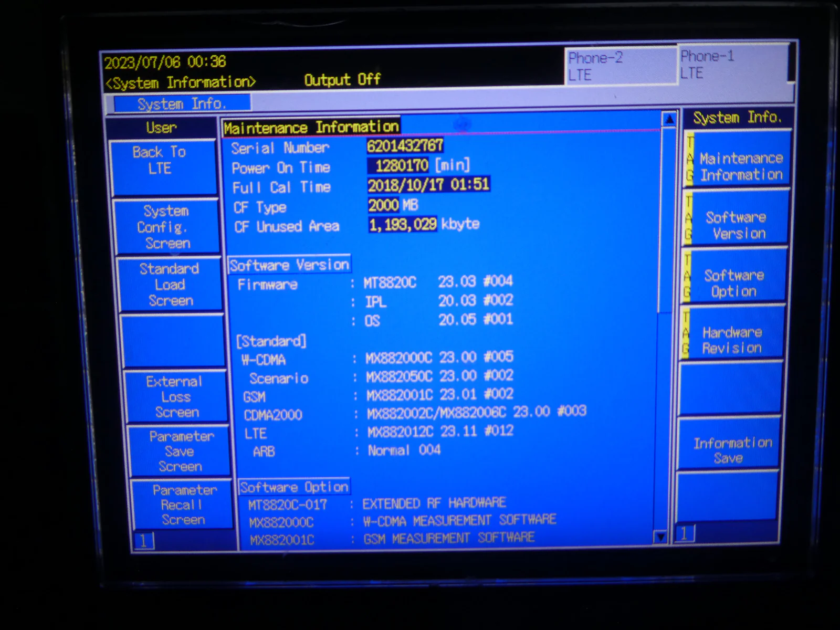Click the CDMA2000 version row

click(x=415, y=413)
